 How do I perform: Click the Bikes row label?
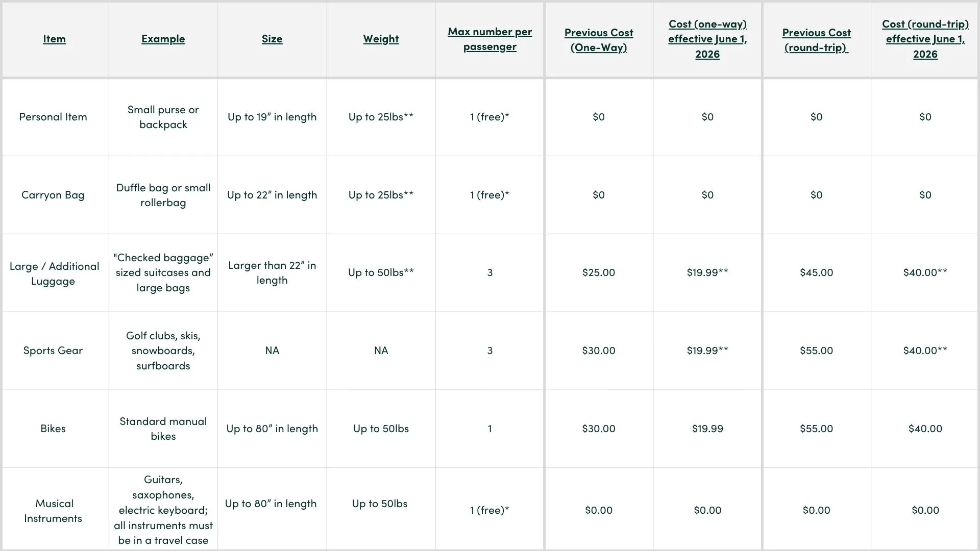[x=53, y=429]
